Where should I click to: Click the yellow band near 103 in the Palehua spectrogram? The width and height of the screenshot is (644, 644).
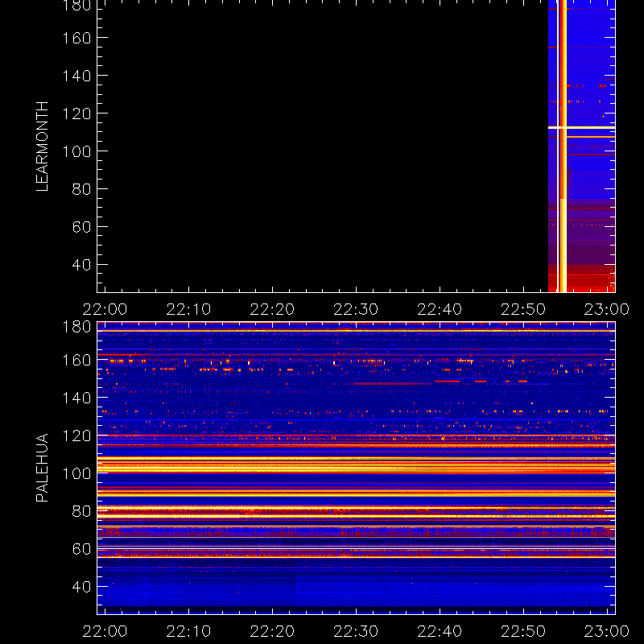pos(356,467)
